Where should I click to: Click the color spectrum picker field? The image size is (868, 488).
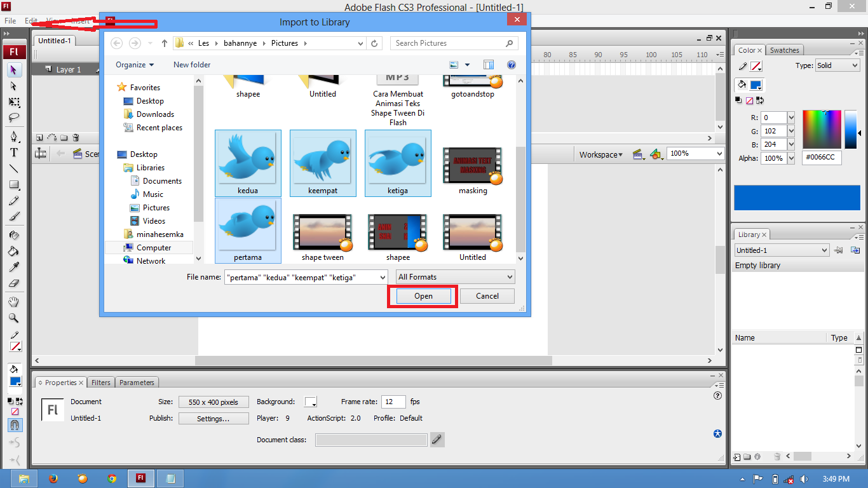(x=822, y=130)
